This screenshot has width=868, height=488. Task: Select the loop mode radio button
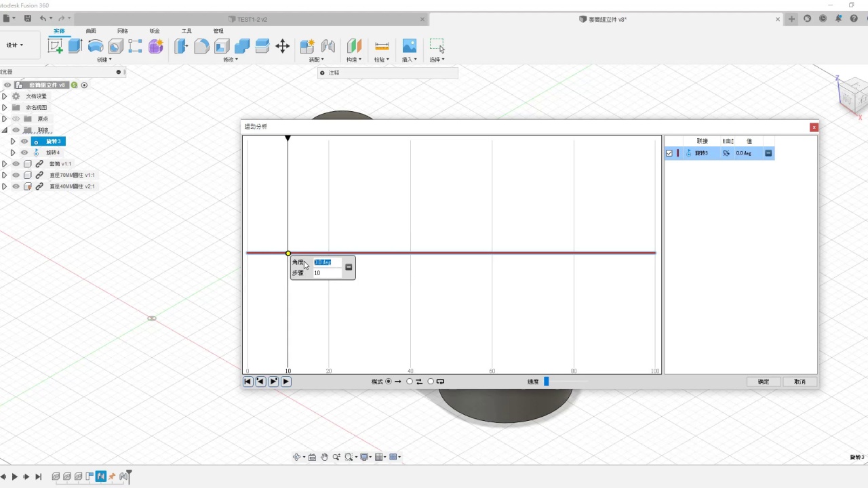pyautogui.click(x=431, y=382)
